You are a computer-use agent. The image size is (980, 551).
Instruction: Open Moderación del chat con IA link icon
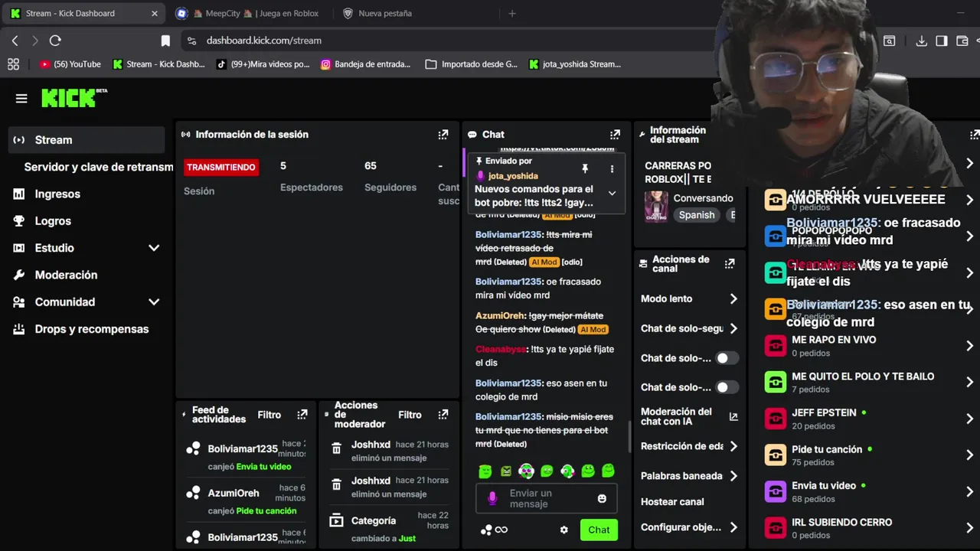[x=733, y=417]
